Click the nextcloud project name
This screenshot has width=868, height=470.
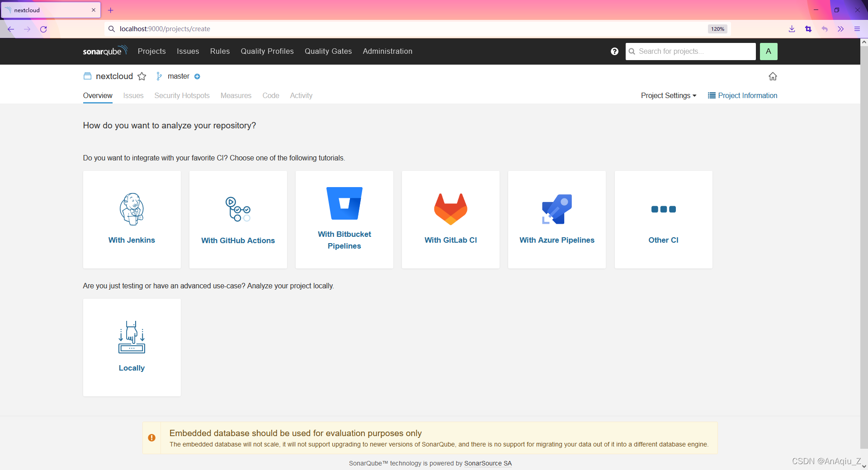[x=114, y=76]
